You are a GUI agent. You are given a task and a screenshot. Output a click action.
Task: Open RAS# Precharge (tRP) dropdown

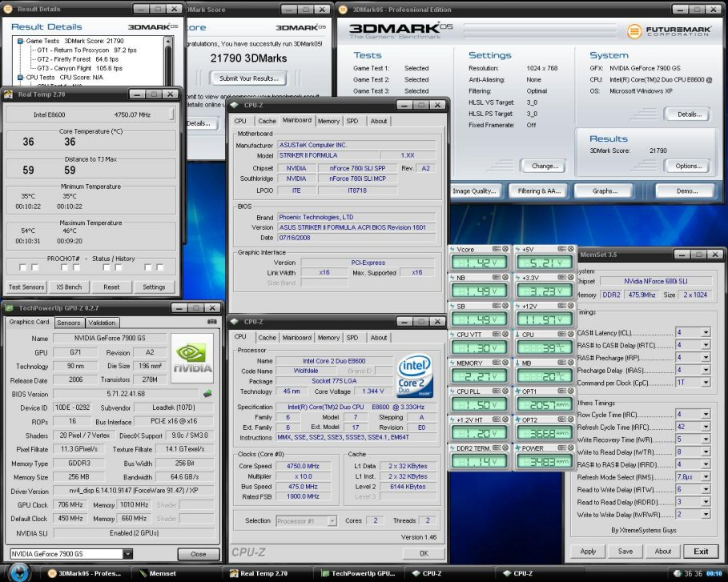(706, 358)
